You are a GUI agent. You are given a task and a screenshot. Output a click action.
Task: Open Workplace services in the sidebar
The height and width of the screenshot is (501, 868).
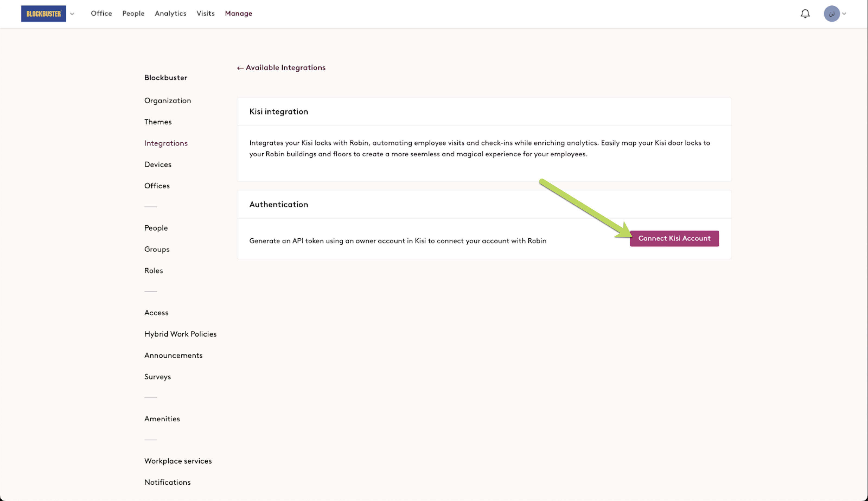tap(178, 461)
